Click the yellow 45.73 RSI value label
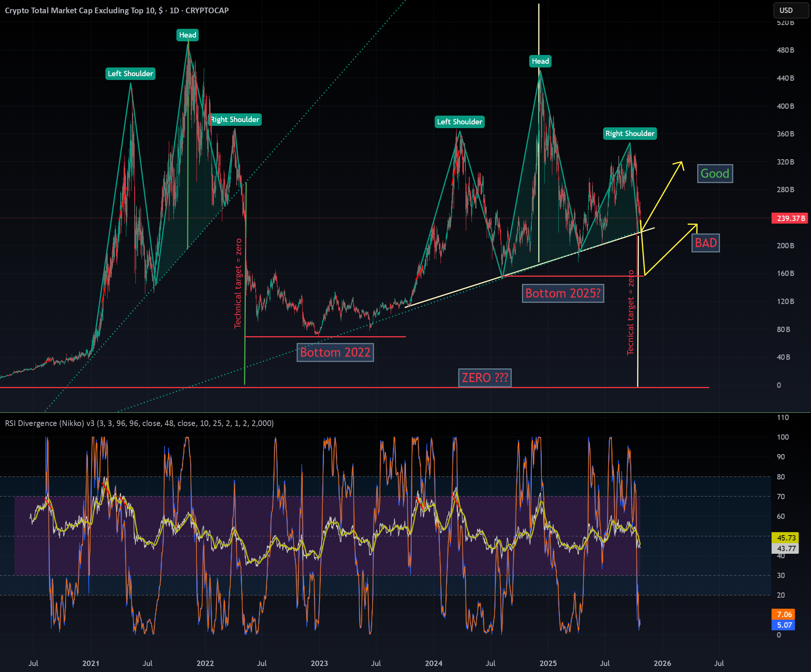The width and height of the screenshot is (811, 672). [785, 538]
